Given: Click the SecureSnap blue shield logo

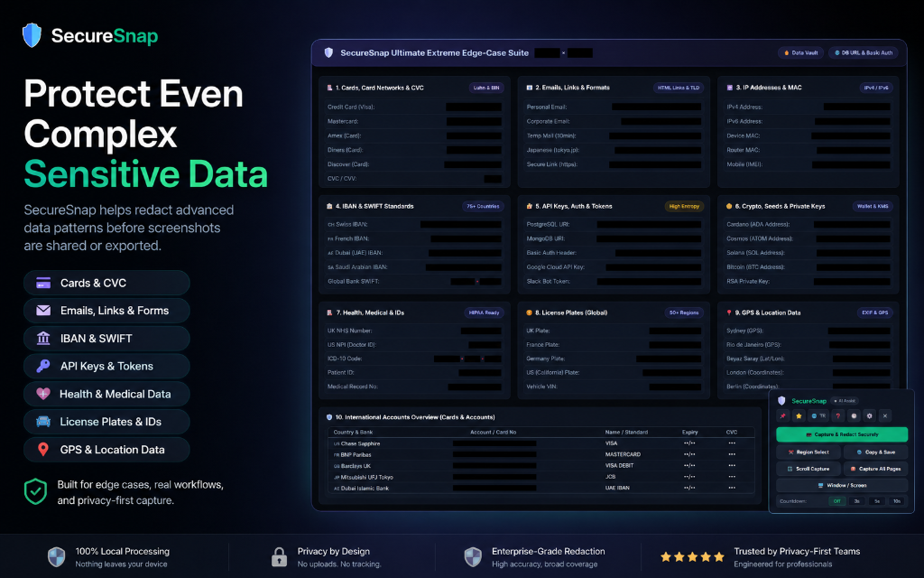Looking at the screenshot, I should click(x=32, y=35).
